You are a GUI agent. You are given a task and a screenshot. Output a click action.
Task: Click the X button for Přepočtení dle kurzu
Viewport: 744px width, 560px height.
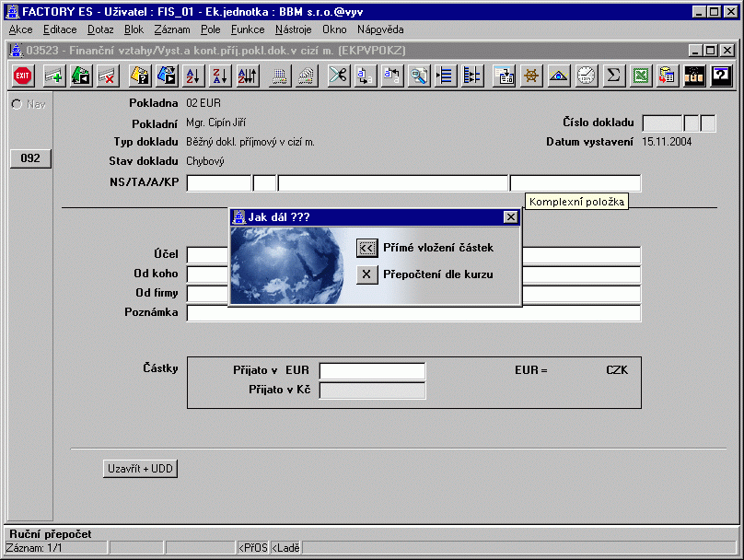click(x=366, y=274)
